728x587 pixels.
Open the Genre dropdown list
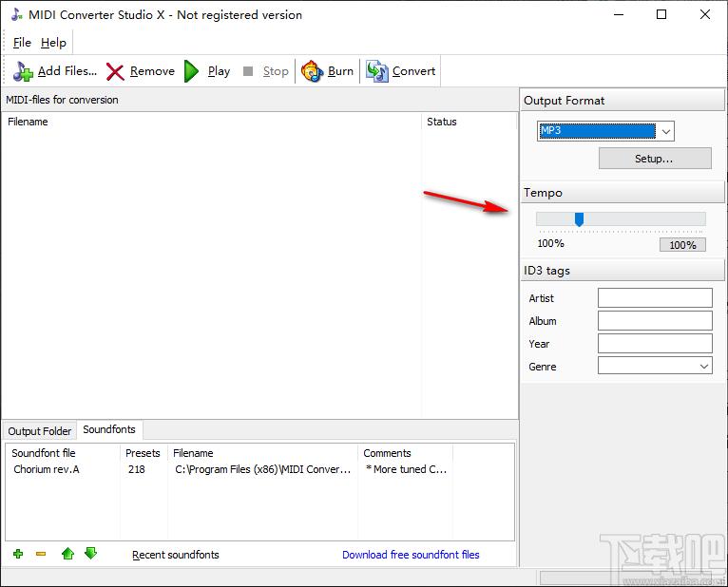coord(704,366)
